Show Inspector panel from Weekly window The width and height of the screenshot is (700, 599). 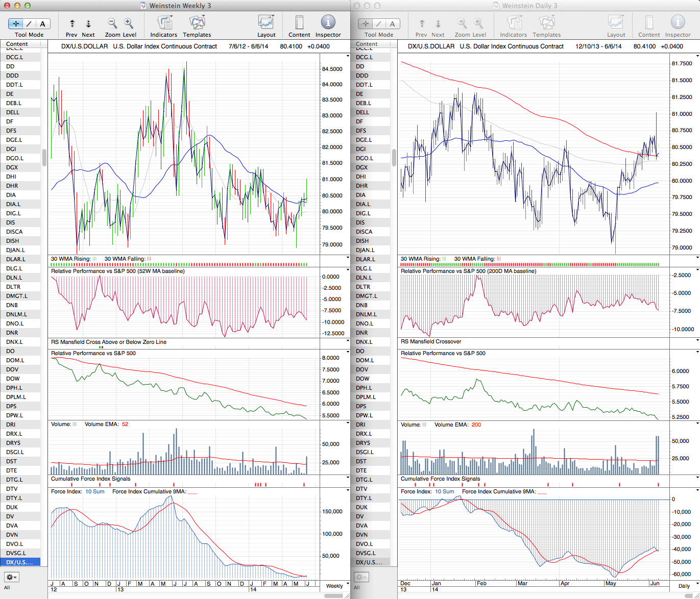[328, 22]
